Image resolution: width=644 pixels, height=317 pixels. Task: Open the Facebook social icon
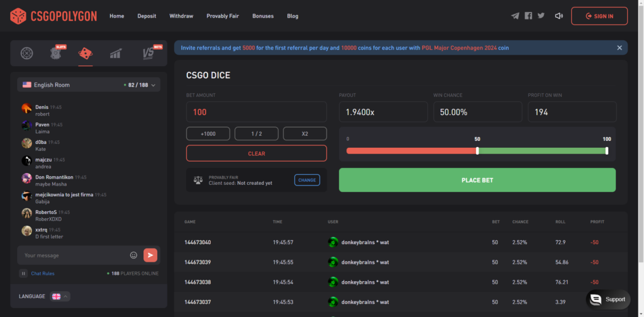(x=528, y=16)
